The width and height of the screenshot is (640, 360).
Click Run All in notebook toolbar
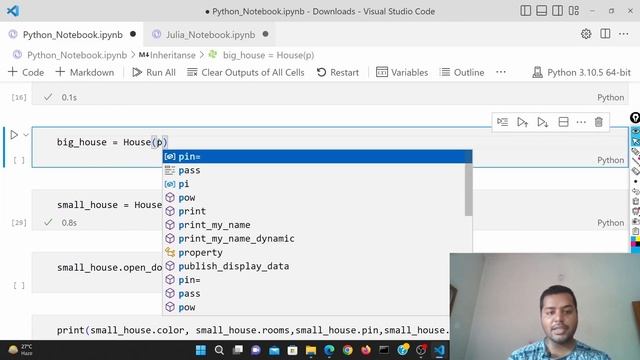(x=154, y=72)
